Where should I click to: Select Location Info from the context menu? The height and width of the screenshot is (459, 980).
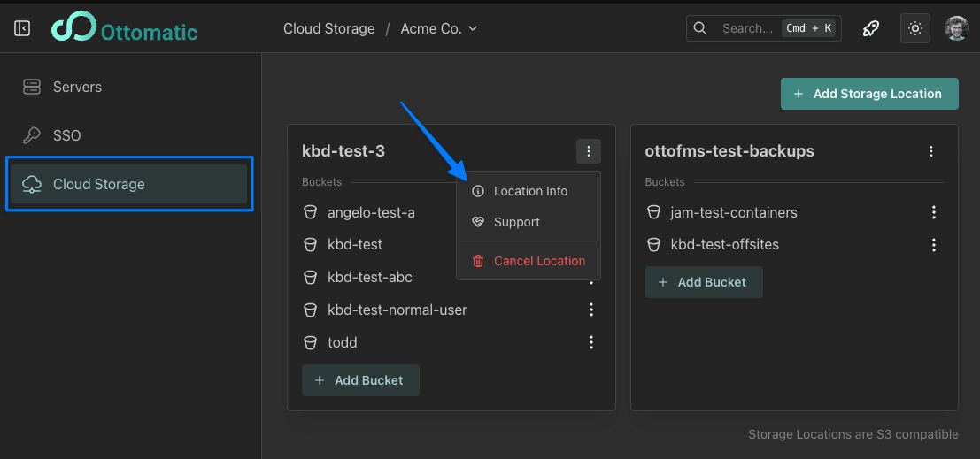tap(529, 191)
